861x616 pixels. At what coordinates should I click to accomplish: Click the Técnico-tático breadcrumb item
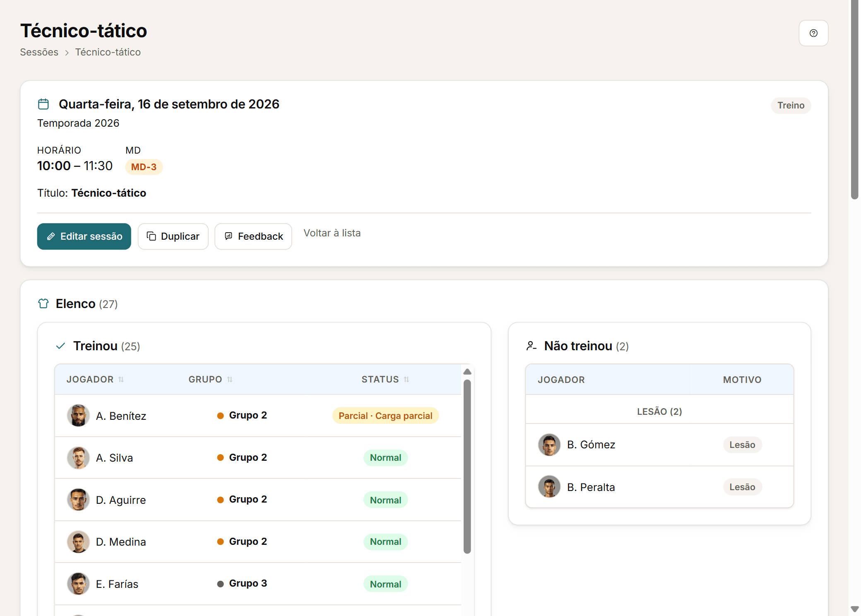point(108,52)
